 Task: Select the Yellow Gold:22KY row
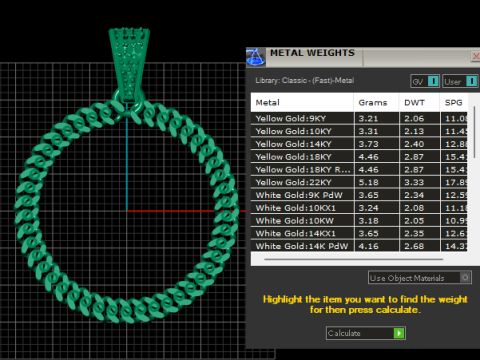point(359,182)
